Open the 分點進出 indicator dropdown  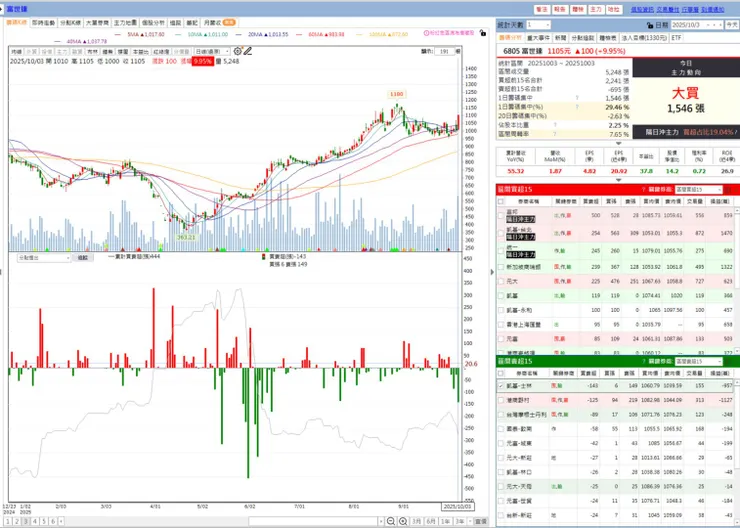44,258
